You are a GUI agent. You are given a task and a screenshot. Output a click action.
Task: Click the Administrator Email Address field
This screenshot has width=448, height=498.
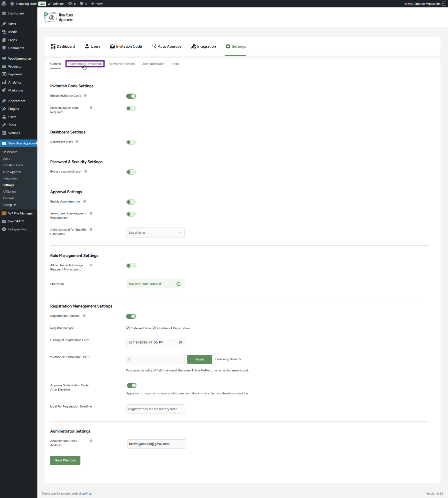(156, 444)
